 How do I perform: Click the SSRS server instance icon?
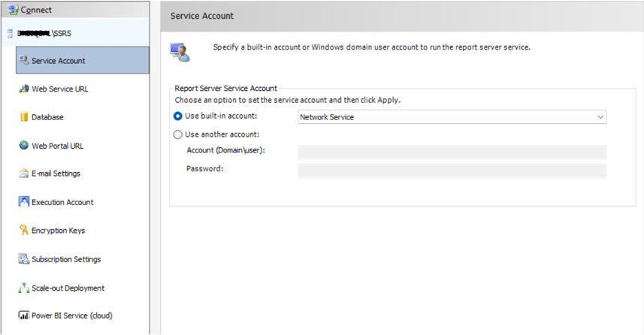10,34
